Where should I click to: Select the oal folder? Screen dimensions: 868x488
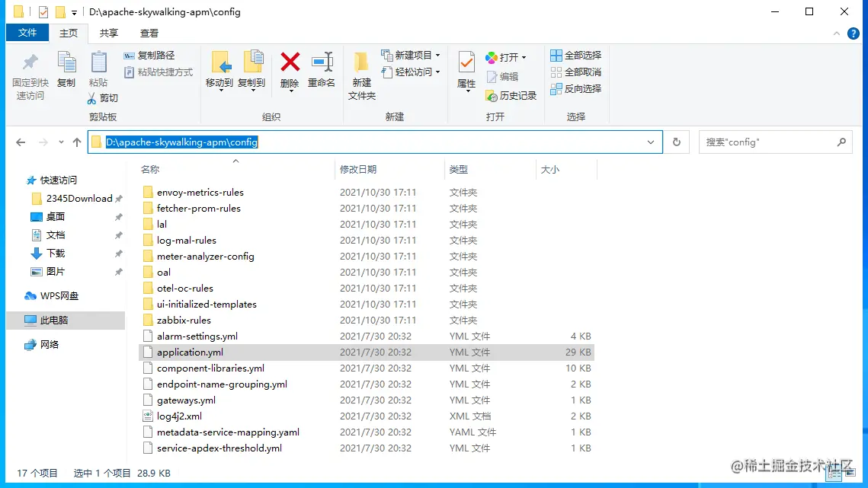[x=156, y=273]
